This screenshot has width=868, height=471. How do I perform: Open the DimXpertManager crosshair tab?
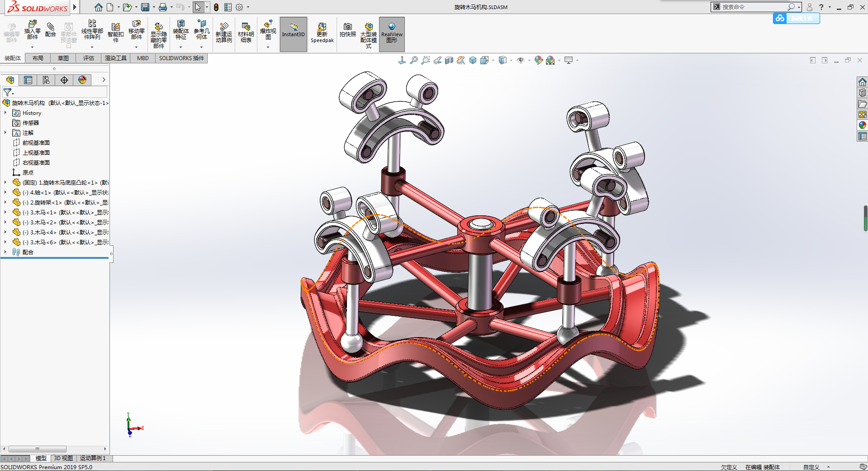(x=64, y=80)
